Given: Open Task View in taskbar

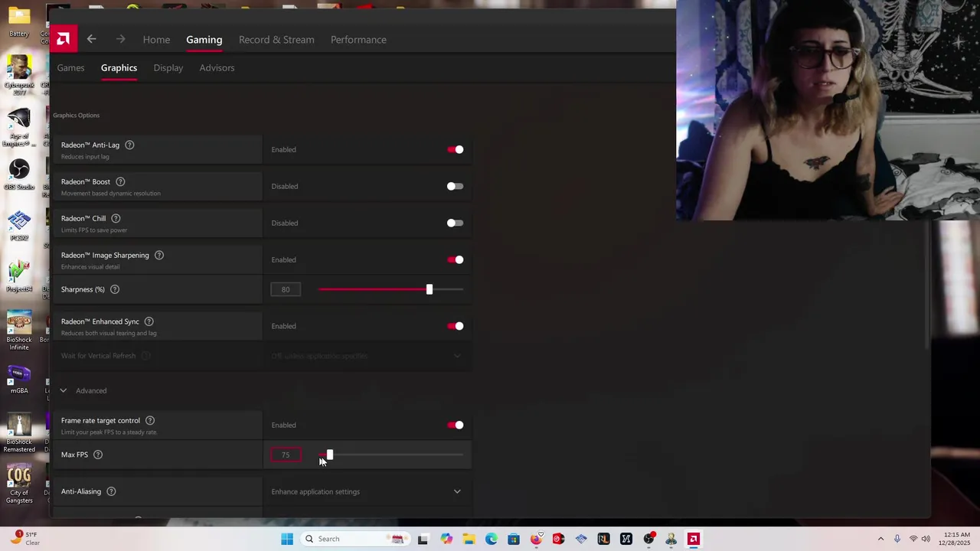Looking at the screenshot, I should pyautogui.click(x=423, y=539).
